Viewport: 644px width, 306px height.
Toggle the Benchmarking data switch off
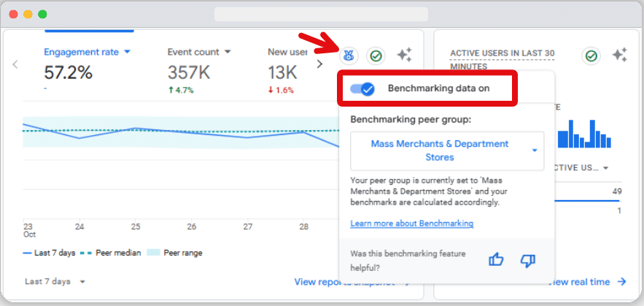(x=362, y=88)
